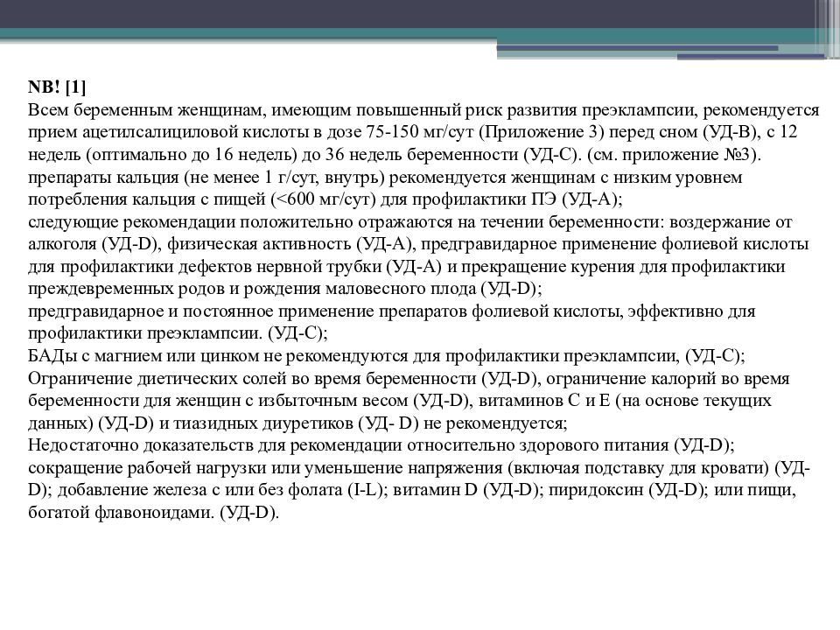Click line 'богатой флавоноидами. (УД-D).'
Screen dimensions: 840x630
point(154,513)
